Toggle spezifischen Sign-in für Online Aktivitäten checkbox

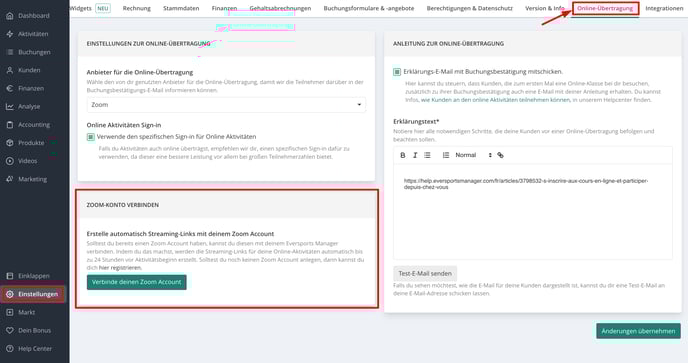click(90, 137)
